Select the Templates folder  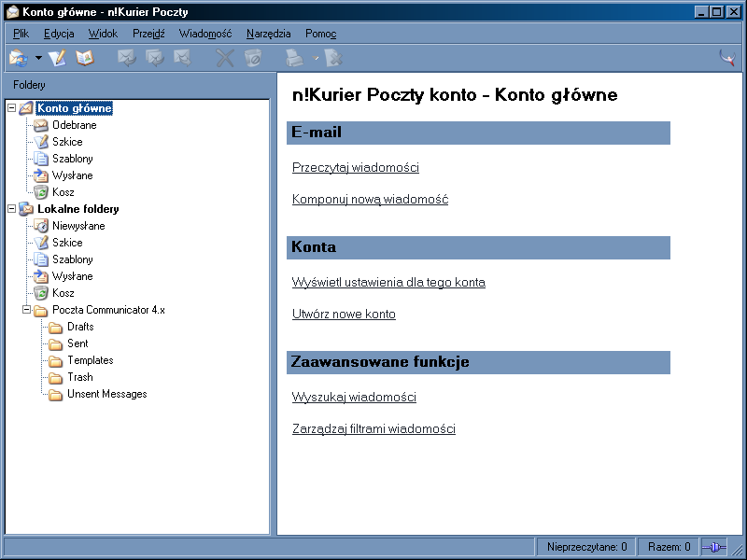(91, 360)
